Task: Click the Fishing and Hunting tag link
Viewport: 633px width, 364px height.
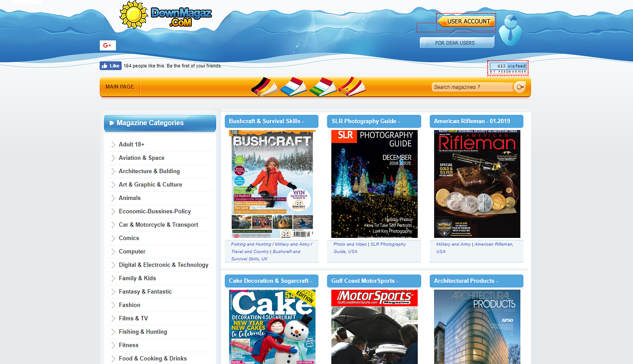Action: (251, 244)
